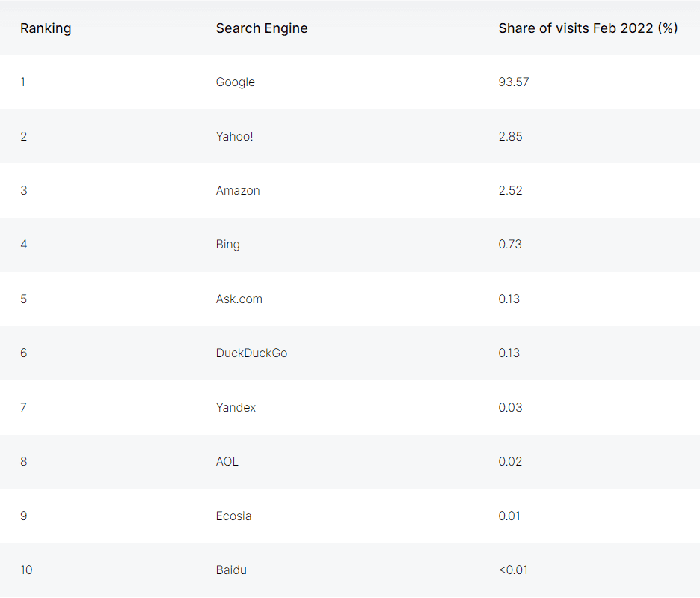Image resolution: width=700 pixels, height=598 pixels.
Task: Click the <0.01 share value
Action: pyautogui.click(x=513, y=570)
